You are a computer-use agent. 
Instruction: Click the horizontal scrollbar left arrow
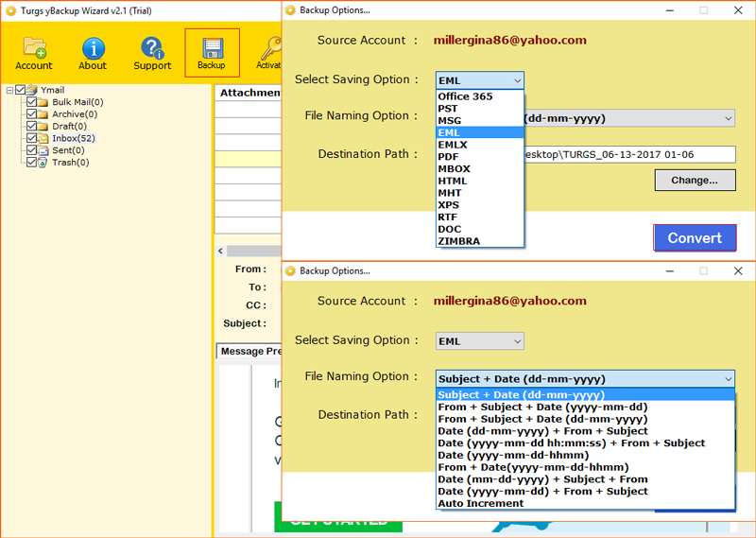coord(221,251)
